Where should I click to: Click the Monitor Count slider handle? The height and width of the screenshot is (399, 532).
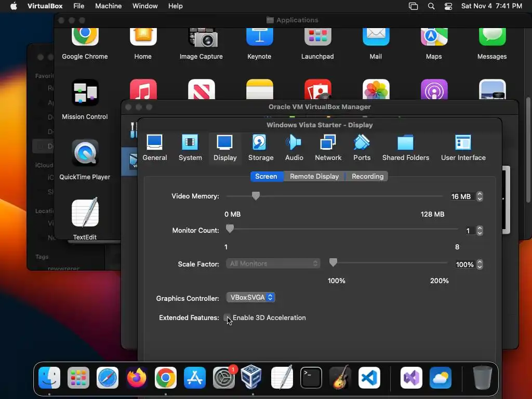(230, 229)
